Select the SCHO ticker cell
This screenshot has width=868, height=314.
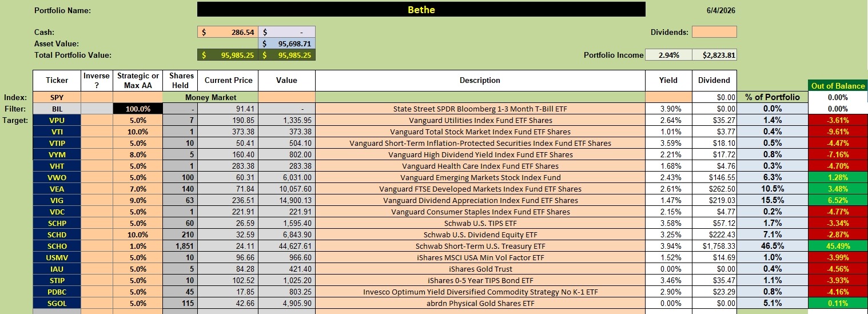coord(57,246)
